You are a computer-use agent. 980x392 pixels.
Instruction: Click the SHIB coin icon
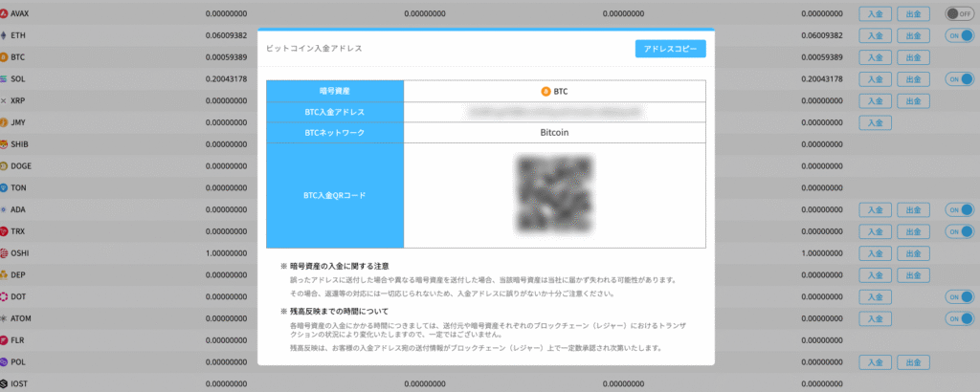[5, 144]
